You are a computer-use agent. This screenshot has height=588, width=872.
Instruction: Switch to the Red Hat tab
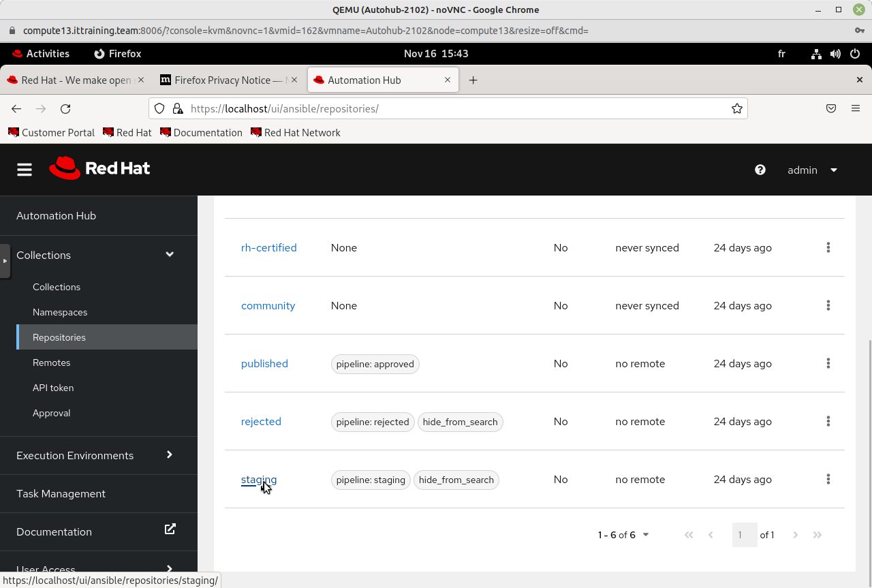coord(76,80)
